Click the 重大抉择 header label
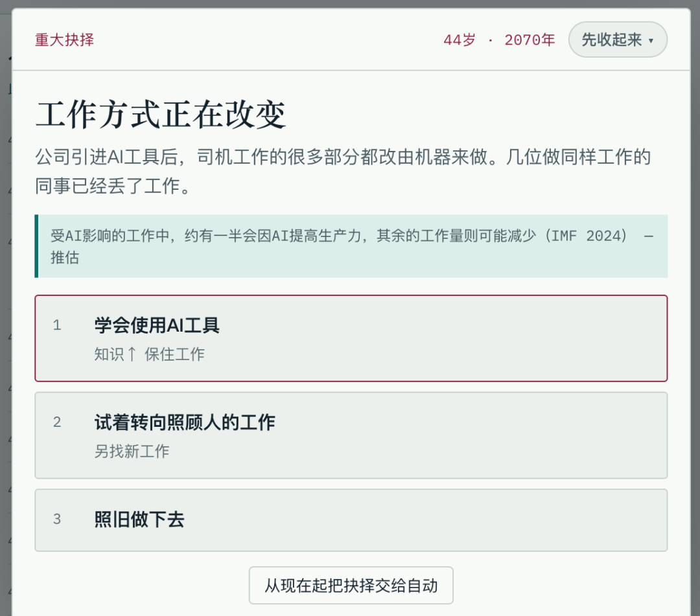 [65, 40]
